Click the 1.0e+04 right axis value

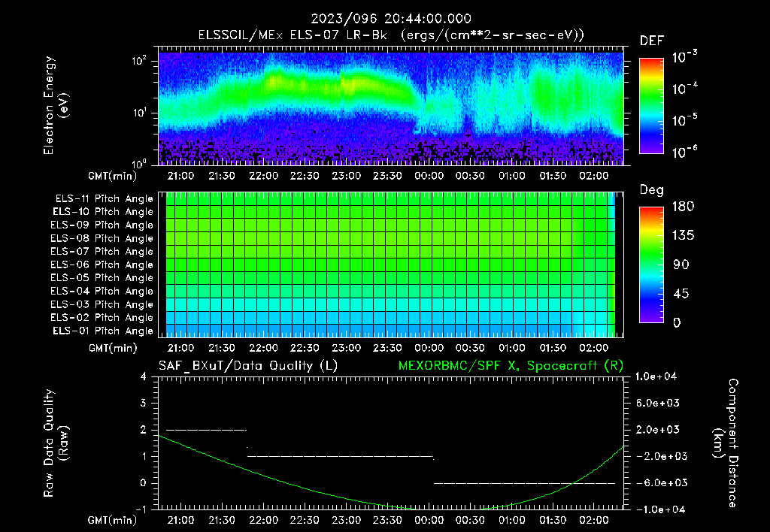pos(656,377)
